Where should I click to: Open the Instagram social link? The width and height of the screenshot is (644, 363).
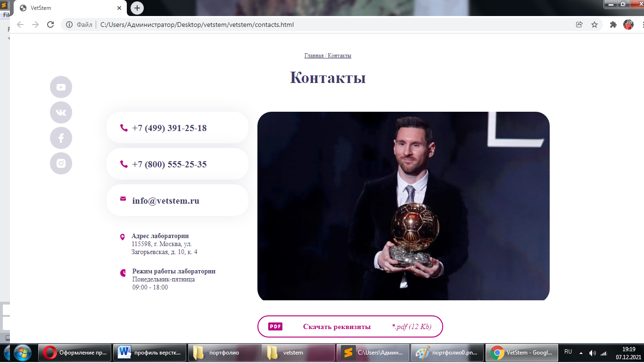[x=61, y=164]
